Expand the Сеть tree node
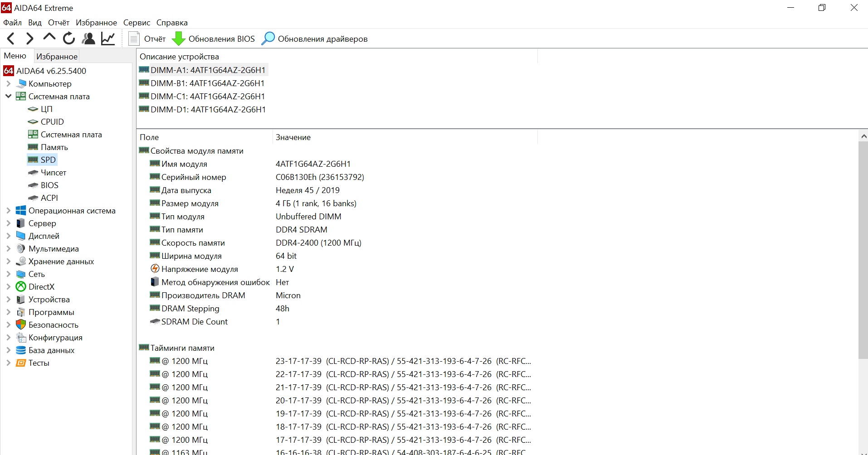 [x=8, y=274]
